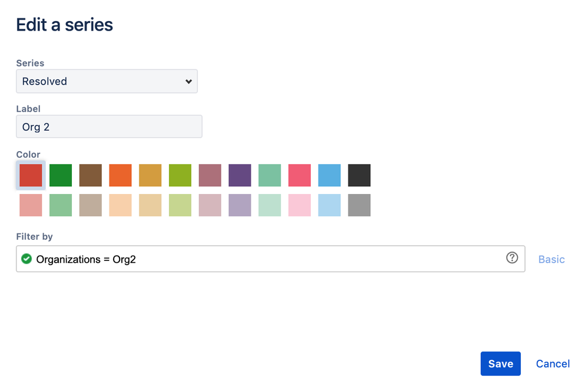588x388 pixels.
Task: Select the brown color swatch
Action: [x=90, y=175]
